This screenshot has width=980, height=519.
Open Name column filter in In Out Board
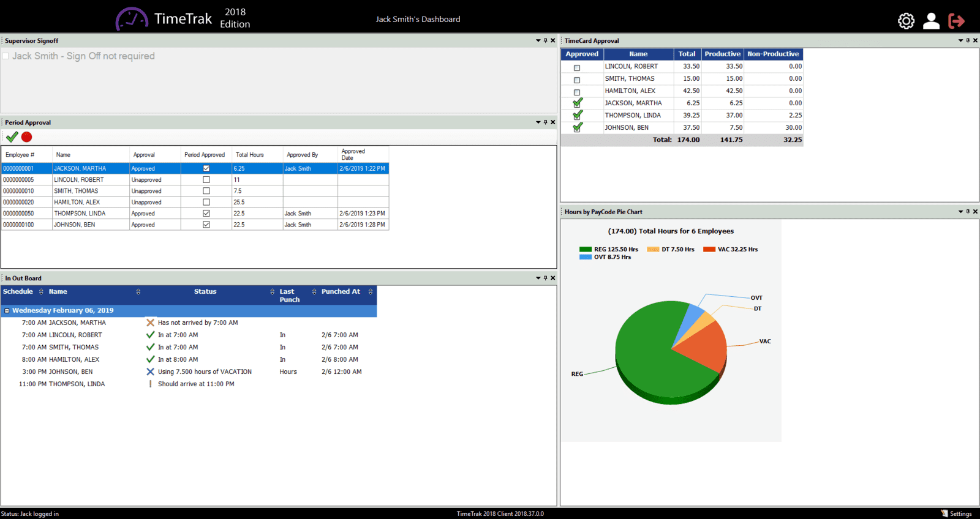point(138,292)
